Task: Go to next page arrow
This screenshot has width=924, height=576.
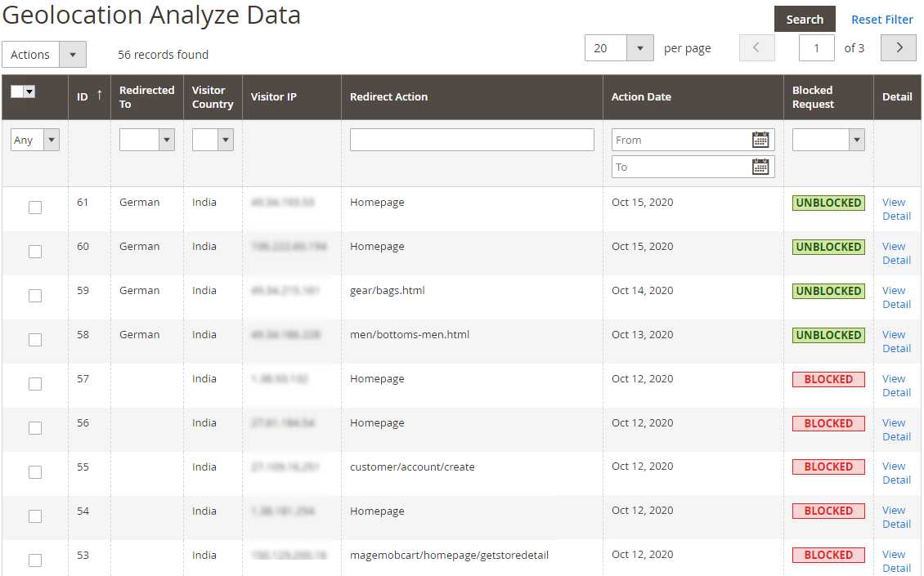Action: click(898, 48)
